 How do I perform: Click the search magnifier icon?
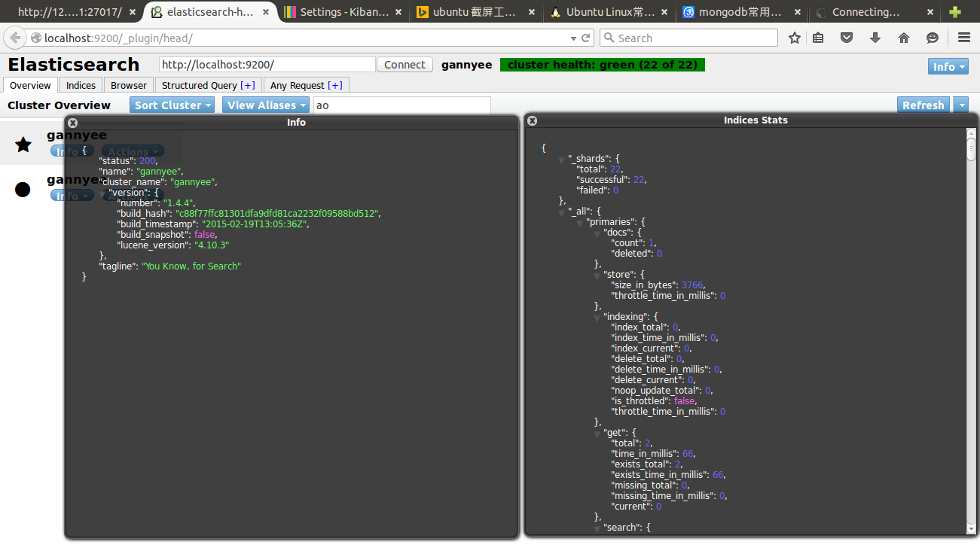[609, 38]
